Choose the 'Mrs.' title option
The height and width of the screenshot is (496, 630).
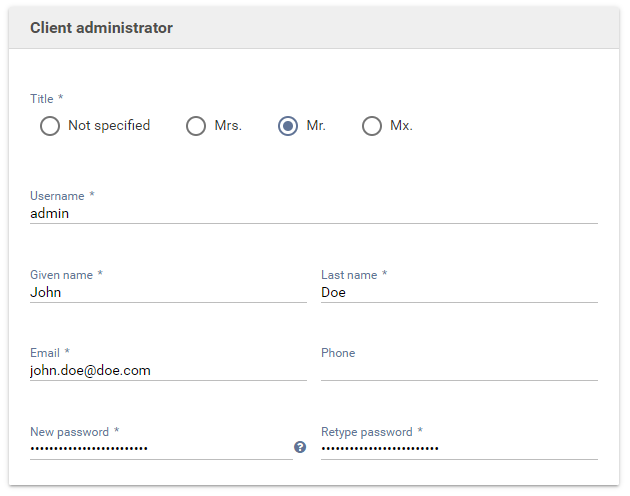coord(196,126)
